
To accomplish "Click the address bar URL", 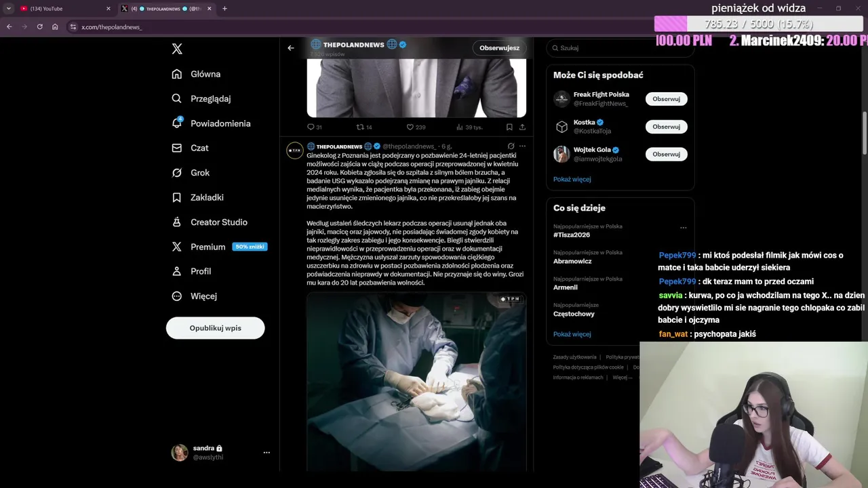I will [x=112, y=27].
